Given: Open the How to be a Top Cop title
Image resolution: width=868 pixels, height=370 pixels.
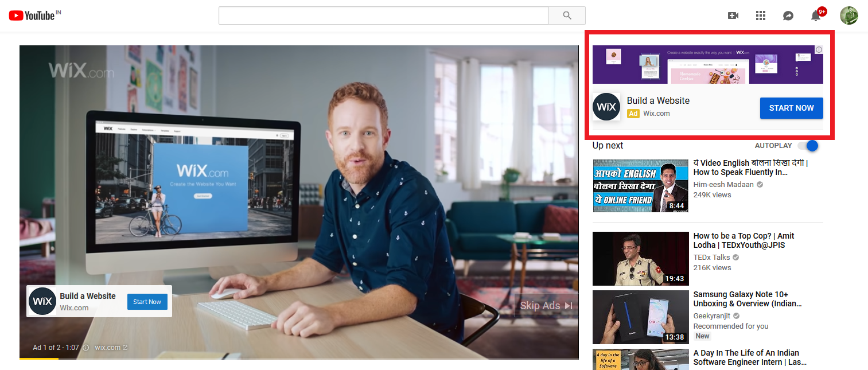Looking at the screenshot, I should coord(744,240).
